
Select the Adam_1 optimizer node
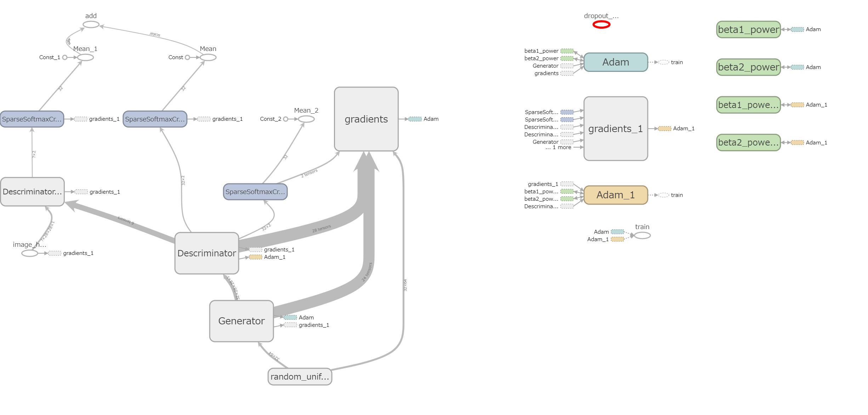point(616,195)
